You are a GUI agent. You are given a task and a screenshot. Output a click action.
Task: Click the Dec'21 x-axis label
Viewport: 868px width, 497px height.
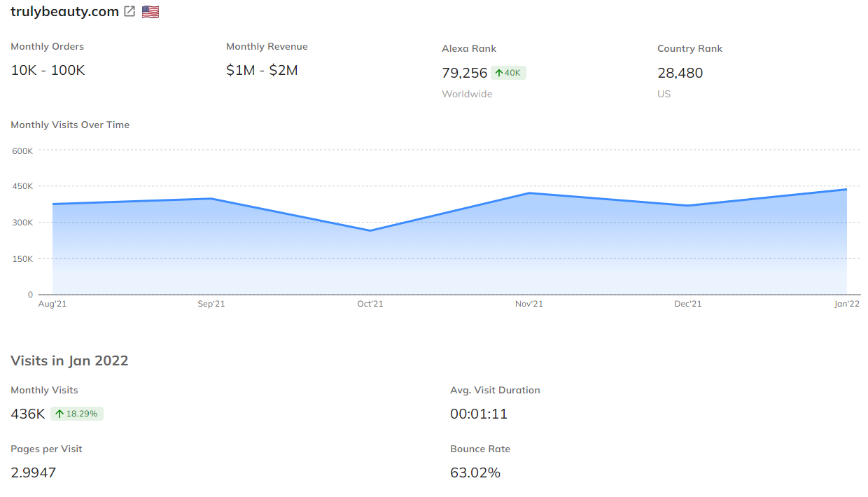coord(687,304)
